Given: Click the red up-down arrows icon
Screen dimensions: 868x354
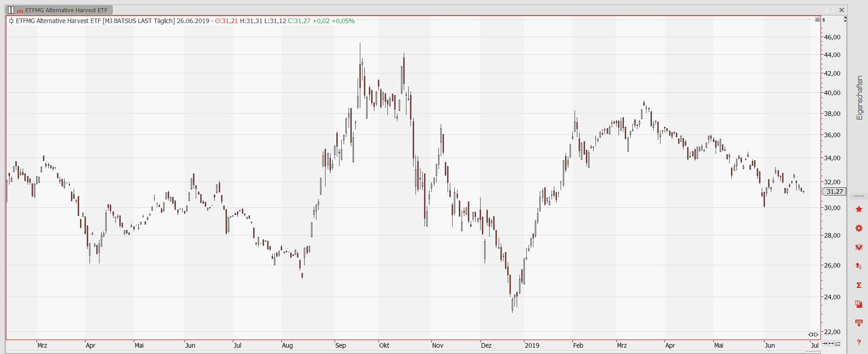Looking at the screenshot, I should coord(859,266).
